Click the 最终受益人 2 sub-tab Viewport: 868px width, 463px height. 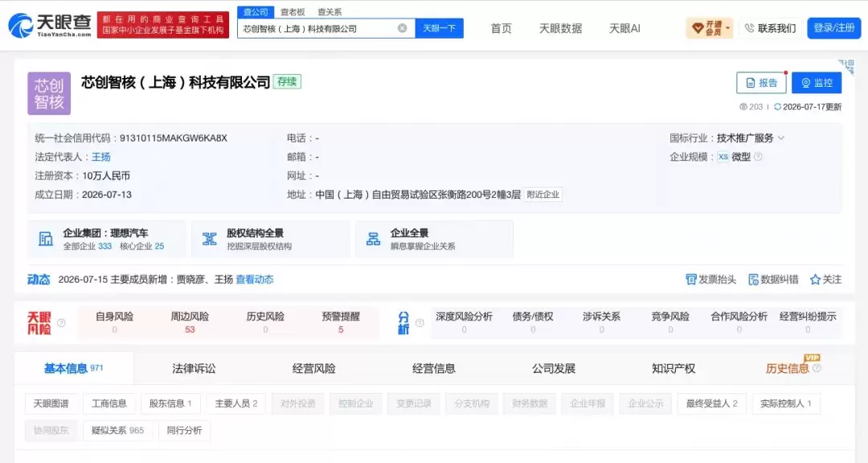(712, 404)
